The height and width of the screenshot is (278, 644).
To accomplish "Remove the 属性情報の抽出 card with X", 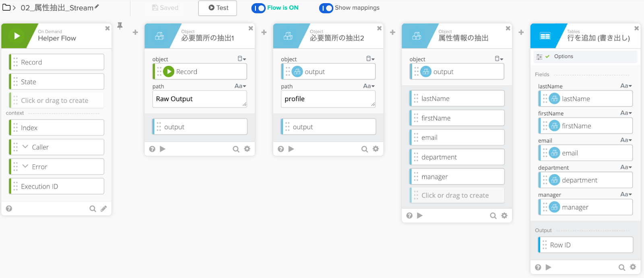I will [508, 28].
